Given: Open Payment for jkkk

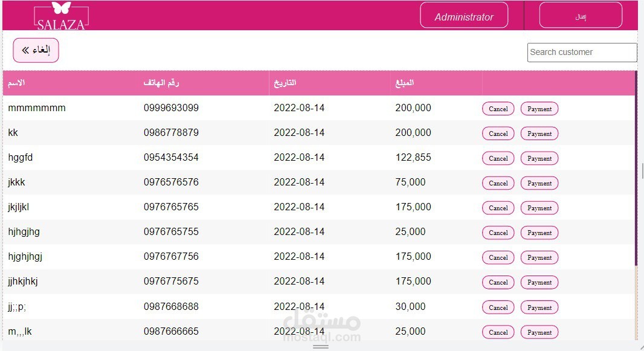Looking at the screenshot, I should point(539,183).
